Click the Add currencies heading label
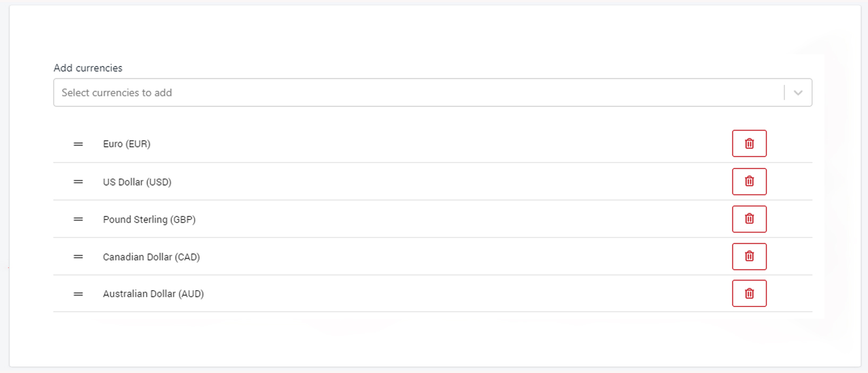868x373 pixels. coord(88,68)
